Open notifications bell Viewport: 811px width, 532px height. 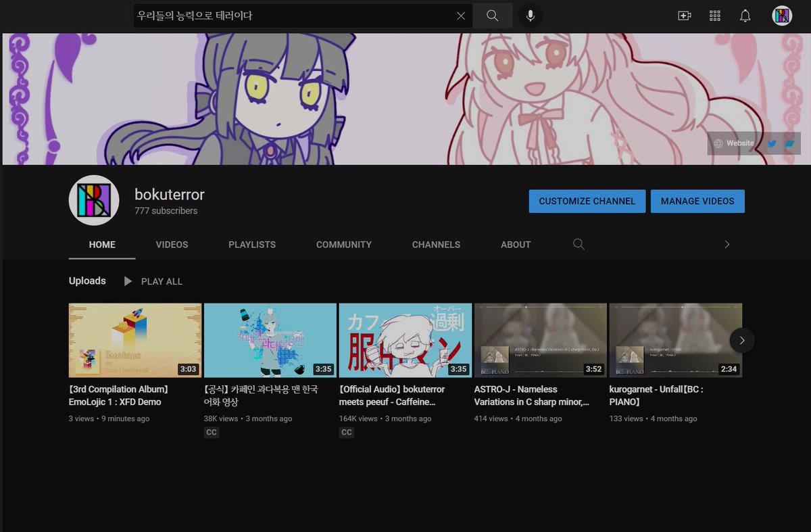click(745, 16)
